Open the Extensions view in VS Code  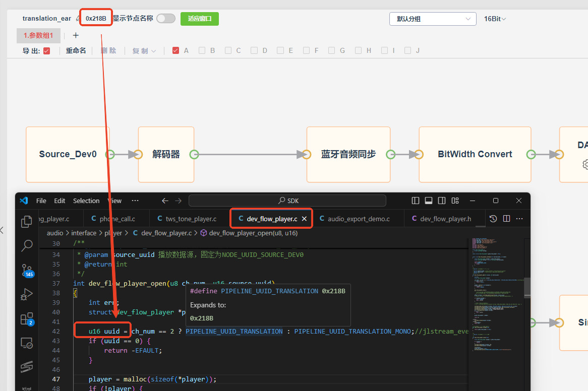[27, 319]
